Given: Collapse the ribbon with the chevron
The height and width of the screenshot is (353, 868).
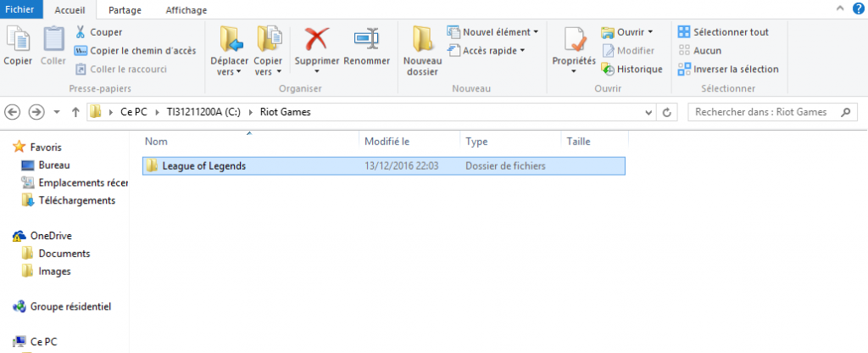Looking at the screenshot, I should 840,8.
